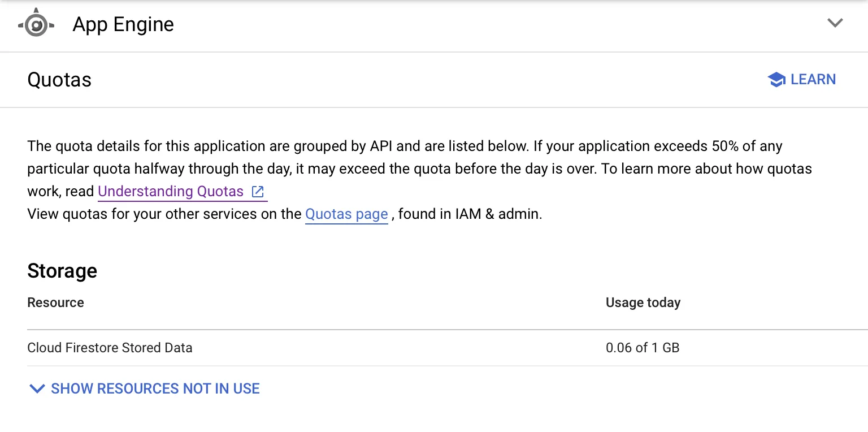Image resolution: width=868 pixels, height=432 pixels.
Task: Click the Usage today column header
Action: (x=643, y=303)
